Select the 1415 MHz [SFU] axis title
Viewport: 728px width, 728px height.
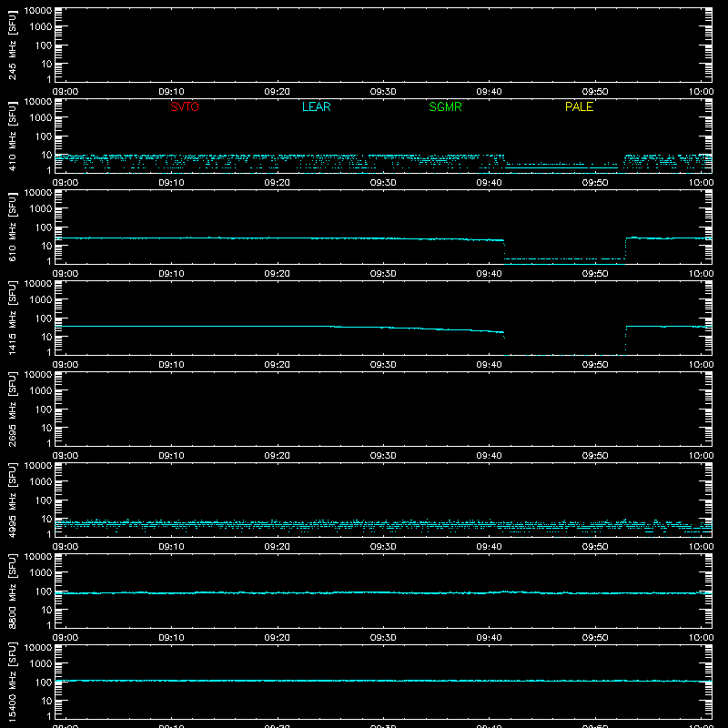pos(13,318)
